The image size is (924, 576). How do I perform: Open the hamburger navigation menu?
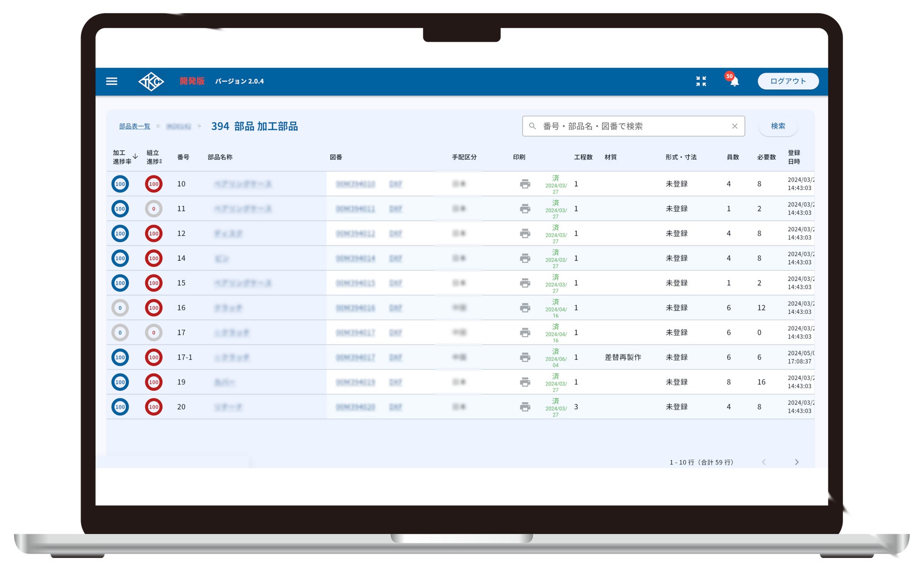coord(111,81)
